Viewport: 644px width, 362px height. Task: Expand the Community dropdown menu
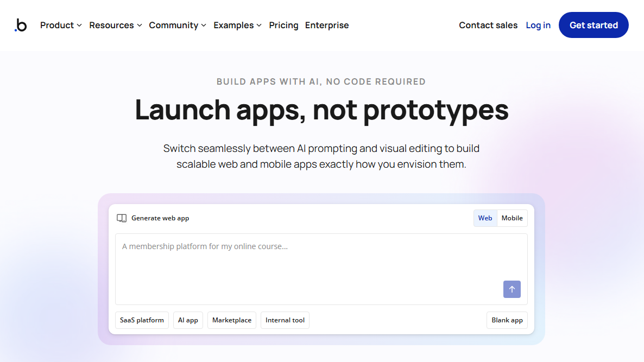tap(178, 25)
